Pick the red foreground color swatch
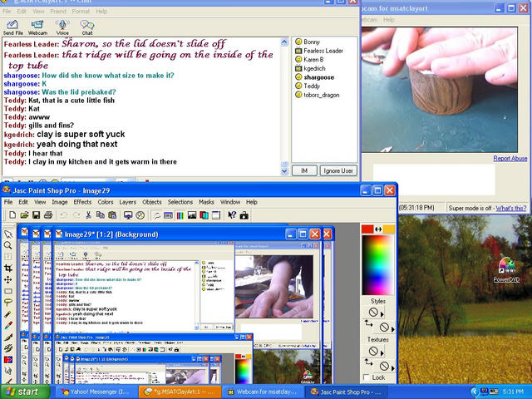 click(367, 229)
